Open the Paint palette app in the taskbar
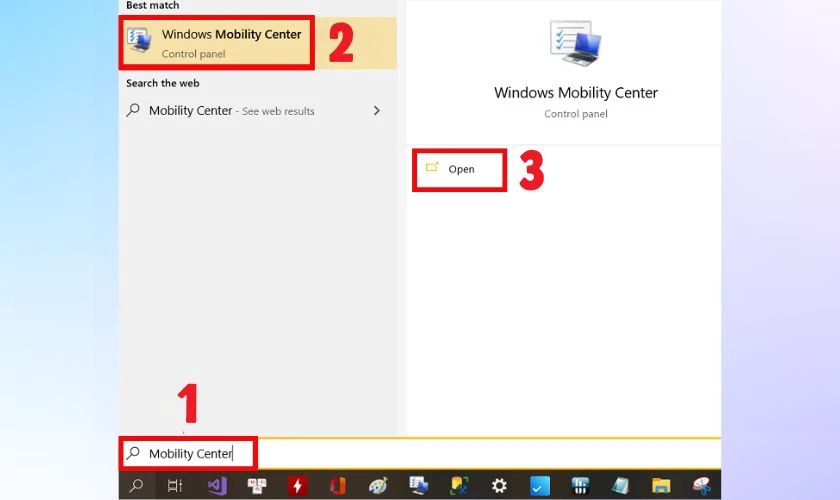Viewport: 840px width, 500px height. pos(378,486)
